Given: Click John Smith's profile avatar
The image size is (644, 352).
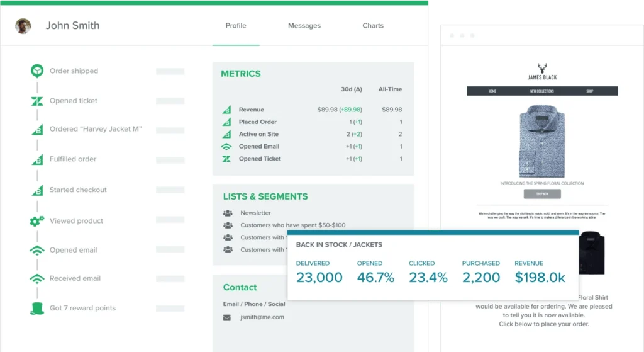Looking at the screenshot, I should point(23,26).
